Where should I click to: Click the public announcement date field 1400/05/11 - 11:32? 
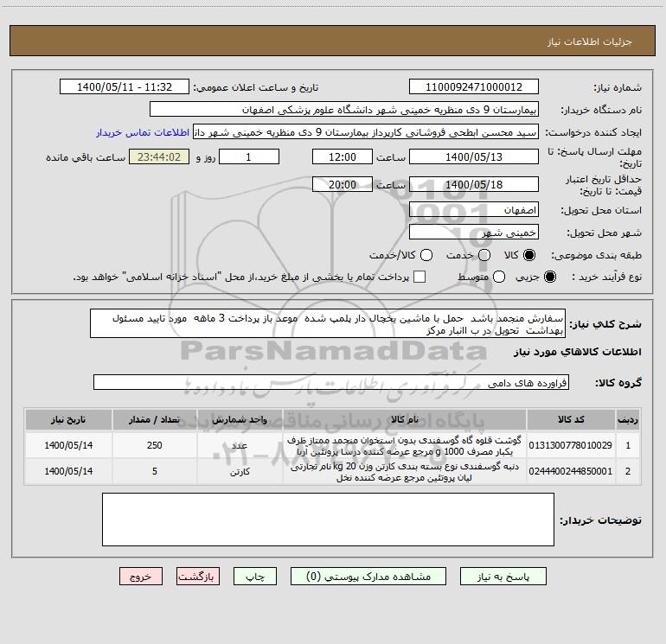point(125,87)
